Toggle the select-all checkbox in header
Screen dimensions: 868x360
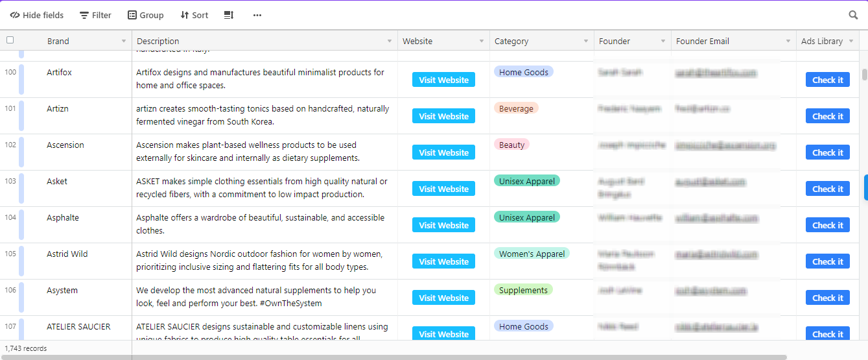(10, 40)
